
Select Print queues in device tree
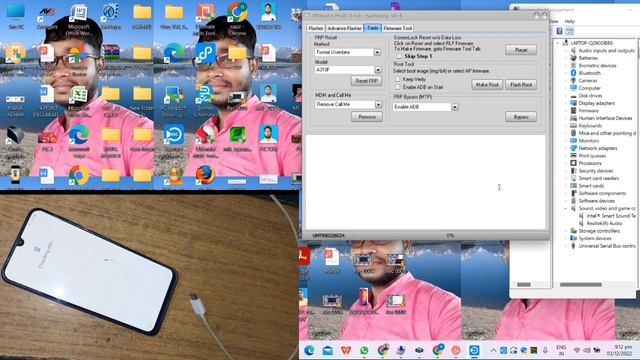(592, 156)
